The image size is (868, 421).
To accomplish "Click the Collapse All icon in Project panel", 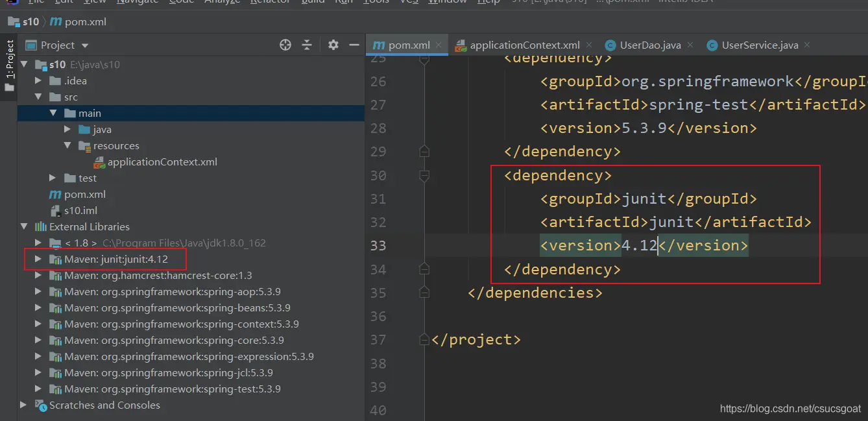I will (307, 45).
